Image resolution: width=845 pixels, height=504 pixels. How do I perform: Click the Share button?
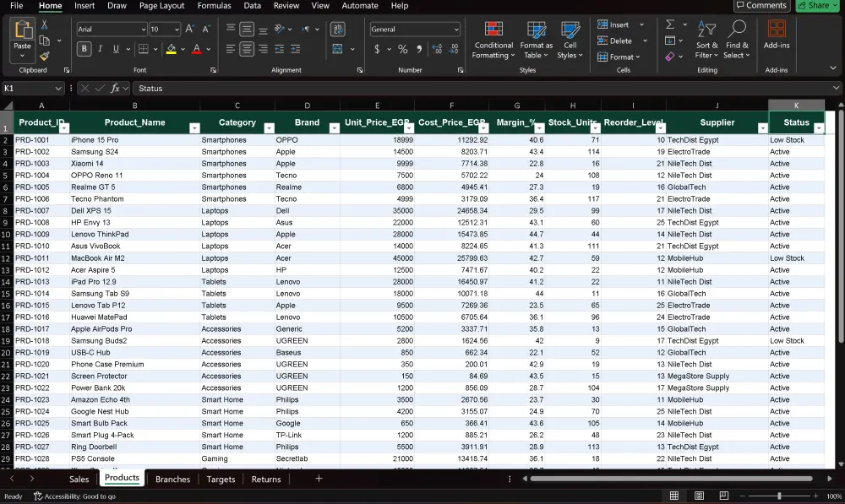(x=817, y=5)
